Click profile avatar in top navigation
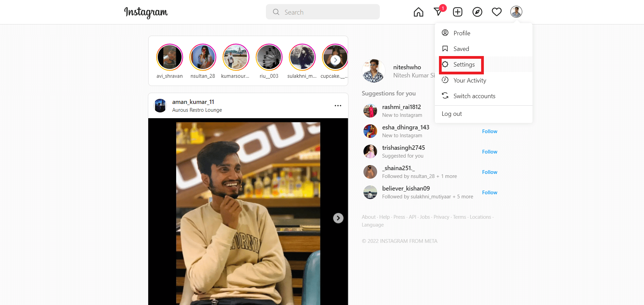 516,12
